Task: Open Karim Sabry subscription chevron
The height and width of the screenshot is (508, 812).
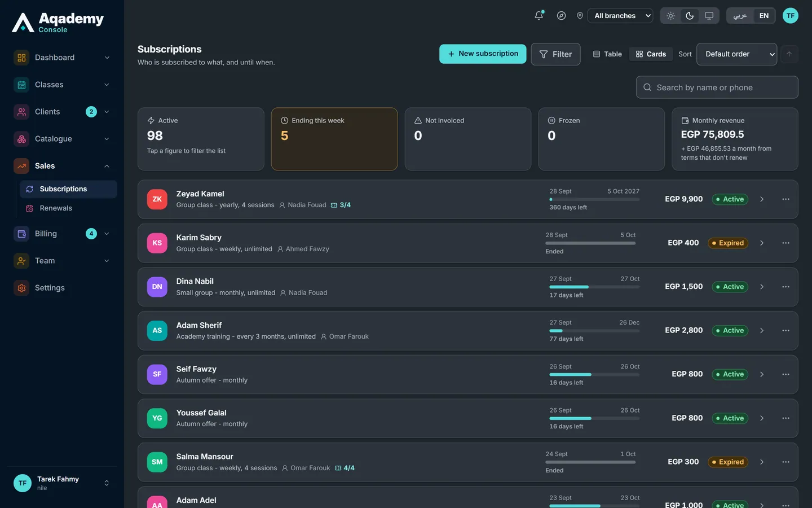Action: click(x=762, y=243)
